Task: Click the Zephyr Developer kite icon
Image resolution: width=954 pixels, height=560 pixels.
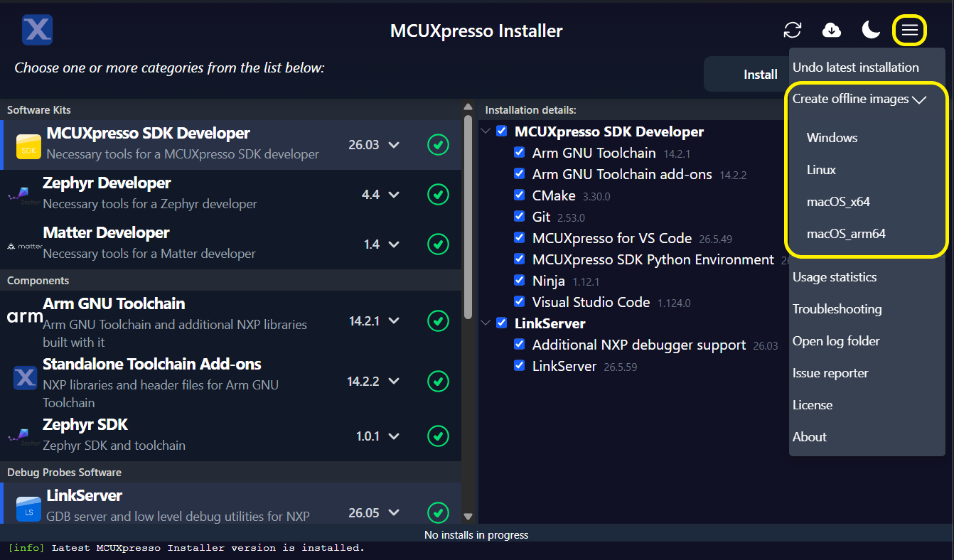Action: pyautogui.click(x=24, y=195)
